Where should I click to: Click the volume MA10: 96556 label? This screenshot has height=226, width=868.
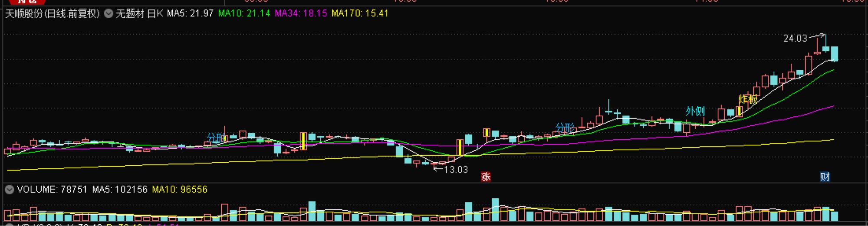180,190
